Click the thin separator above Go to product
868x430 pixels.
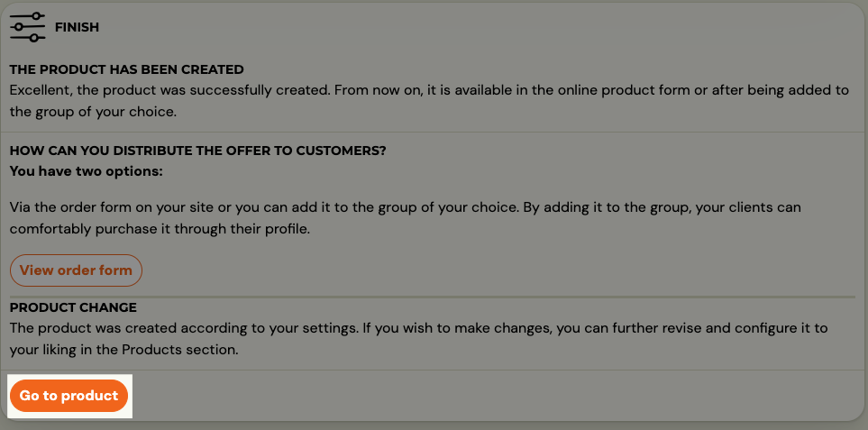click(x=434, y=370)
